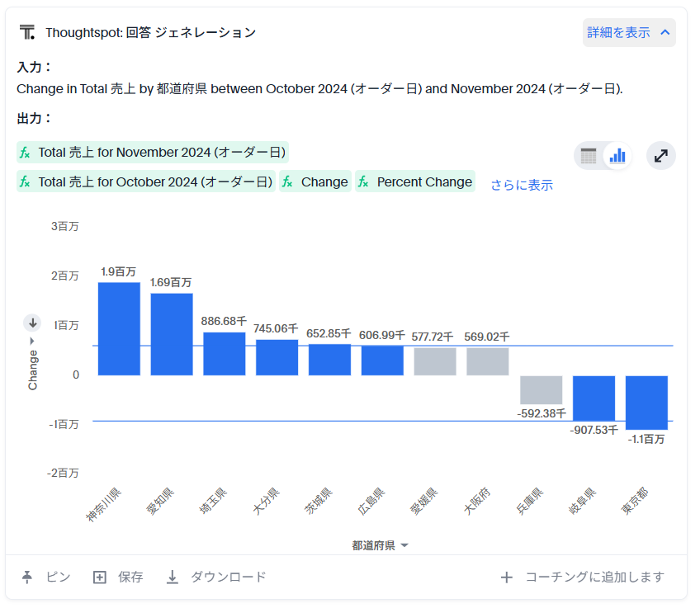This screenshot has height=608, width=700.
Task: Click the plus icon for コーチングに追加します
Action: click(x=507, y=577)
